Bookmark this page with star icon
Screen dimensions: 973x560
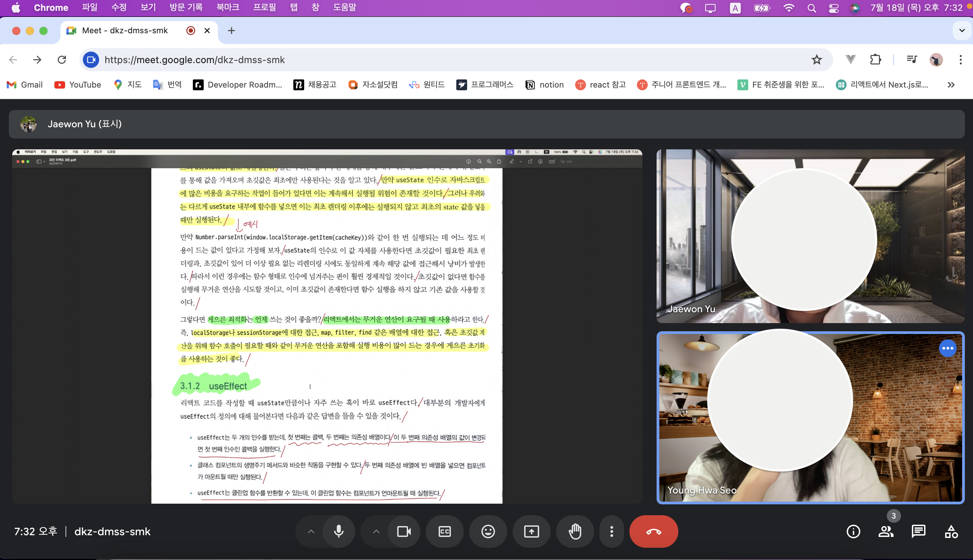point(816,60)
